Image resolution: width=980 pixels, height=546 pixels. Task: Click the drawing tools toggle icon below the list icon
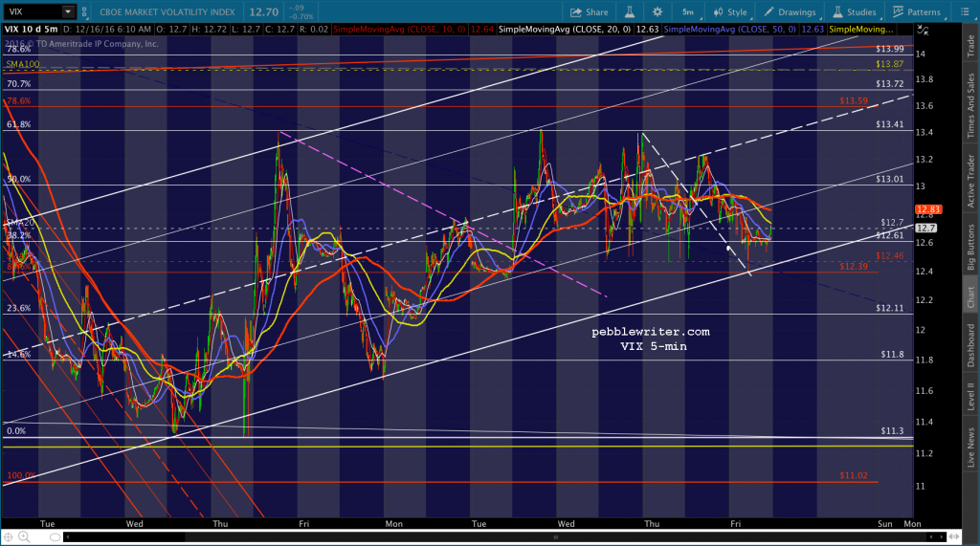pos(923,30)
